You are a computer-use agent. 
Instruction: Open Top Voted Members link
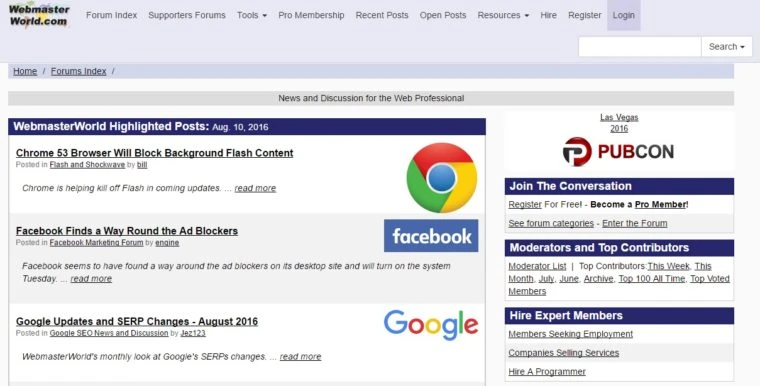point(710,279)
